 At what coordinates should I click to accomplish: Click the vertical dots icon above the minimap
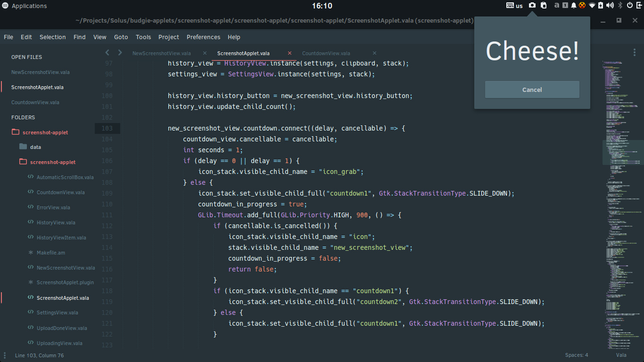635,53
